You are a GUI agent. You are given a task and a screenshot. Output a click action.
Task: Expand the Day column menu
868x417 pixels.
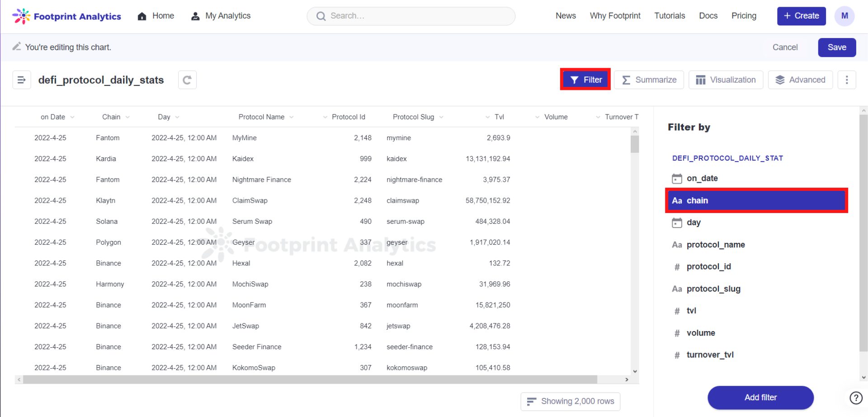pos(177,117)
